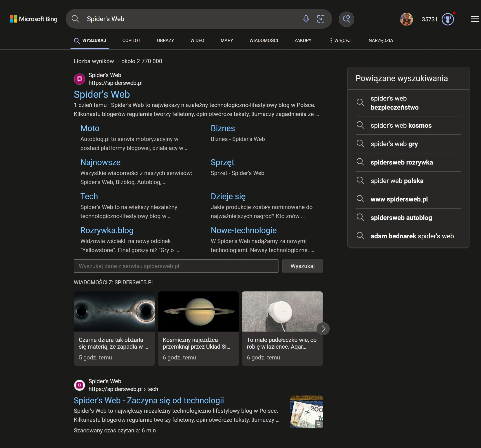Start voice search with the microphone icon
The height and width of the screenshot is (448, 481).
pyautogui.click(x=306, y=19)
